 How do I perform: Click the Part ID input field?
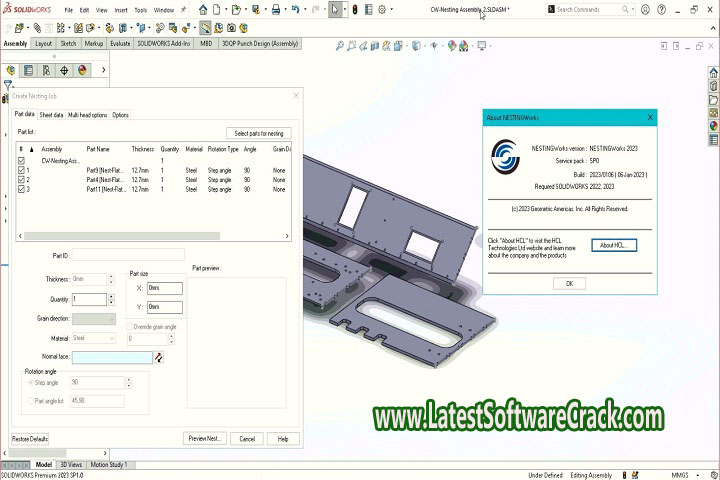click(x=128, y=255)
